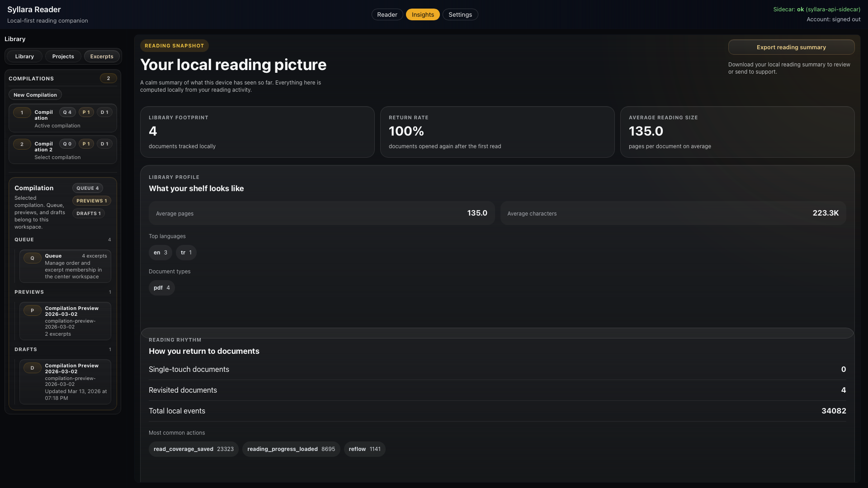Image resolution: width=868 pixels, height=488 pixels.
Task: Click the Single-touch documents row
Action: coord(497,370)
